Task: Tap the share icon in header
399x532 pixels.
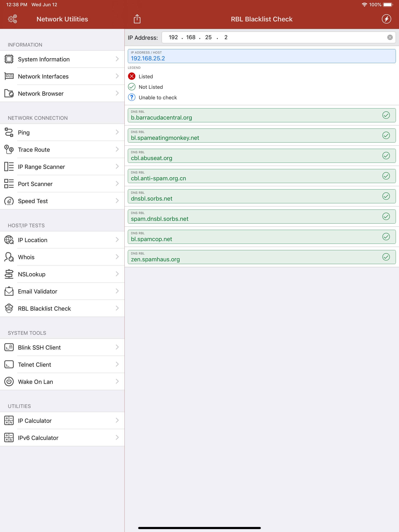Action: click(137, 19)
